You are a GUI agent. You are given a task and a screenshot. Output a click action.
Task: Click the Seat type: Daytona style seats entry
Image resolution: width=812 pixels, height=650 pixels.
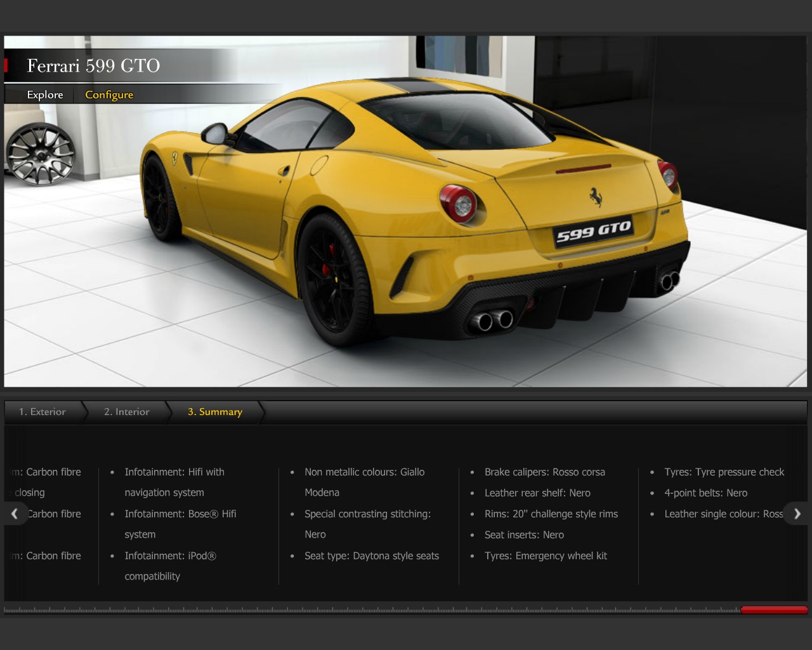pos(371,556)
